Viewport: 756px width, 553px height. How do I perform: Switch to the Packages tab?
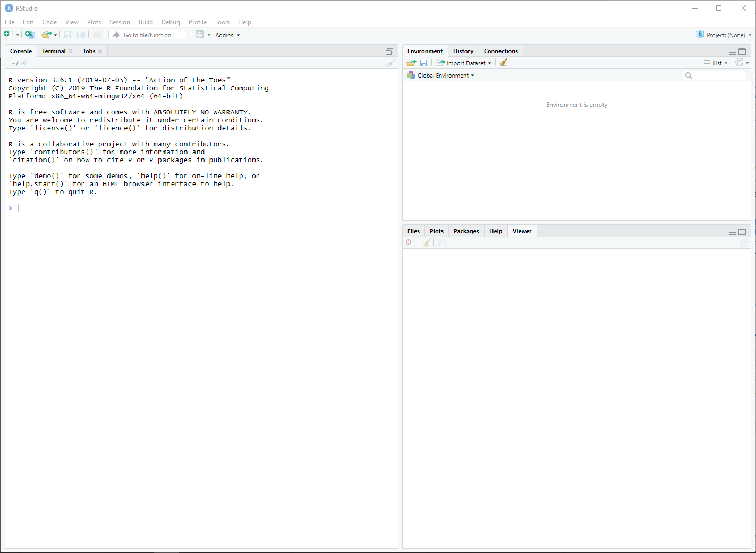[466, 231]
